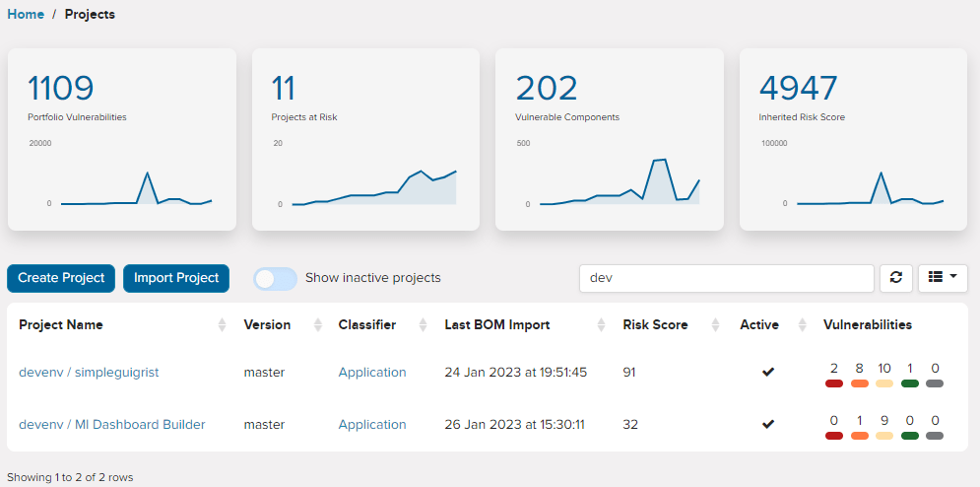Click Application classifier for simpleguigrist row
980x487 pixels.
tap(372, 373)
